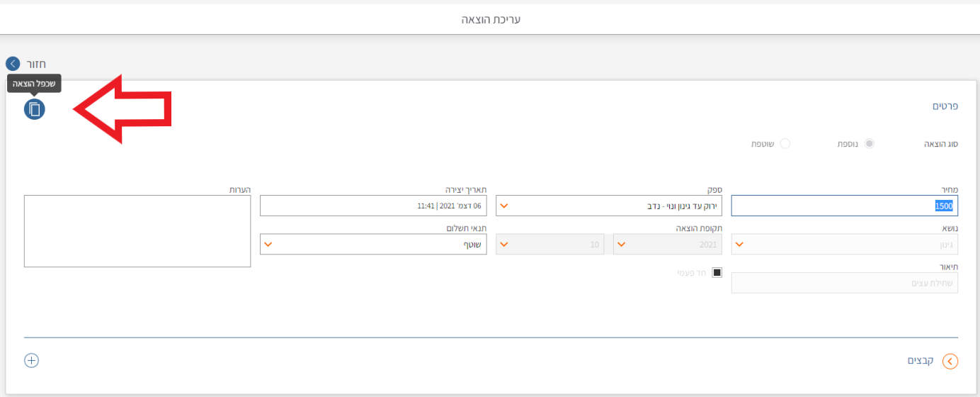The width and height of the screenshot is (980, 397).
Task: Toggle the חד פעמי checkbox
Action: (x=717, y=272)
